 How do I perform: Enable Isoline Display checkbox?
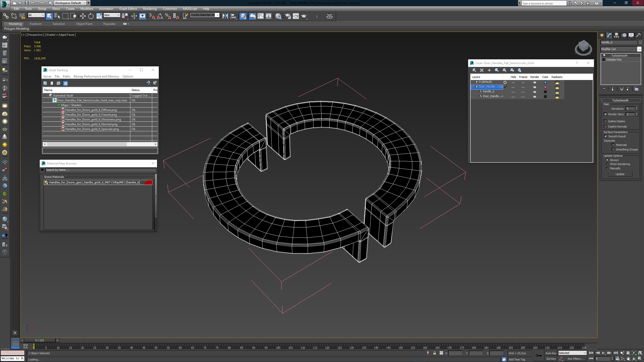tap(606, 121)
